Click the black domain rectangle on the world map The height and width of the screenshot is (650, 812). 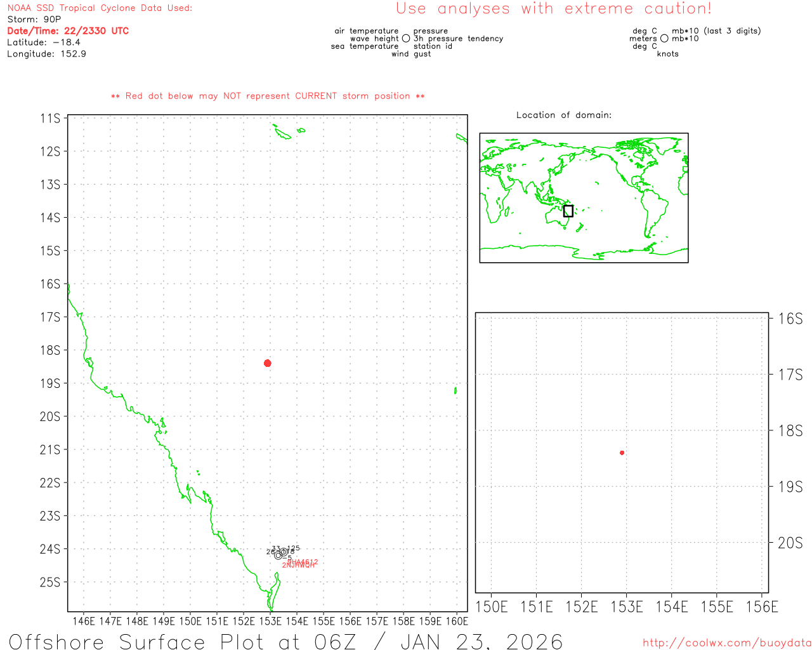[x=568, y=211]
